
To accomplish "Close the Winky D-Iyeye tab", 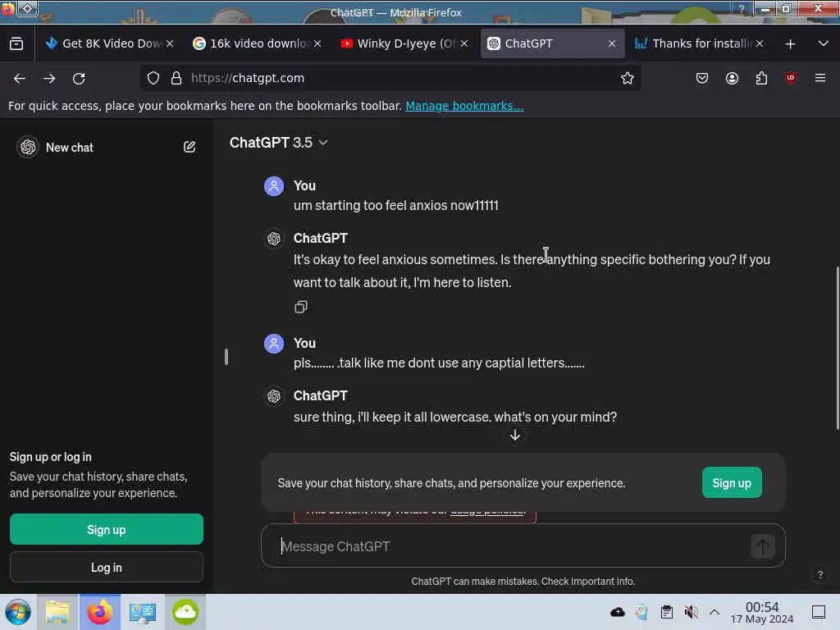I will click(464, 43).
